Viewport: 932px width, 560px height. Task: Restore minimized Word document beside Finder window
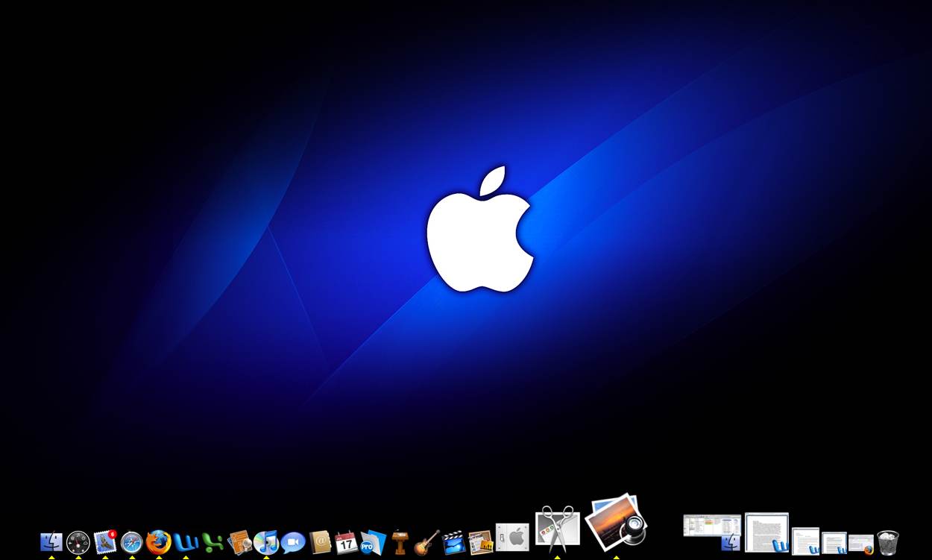pos(766,532)
